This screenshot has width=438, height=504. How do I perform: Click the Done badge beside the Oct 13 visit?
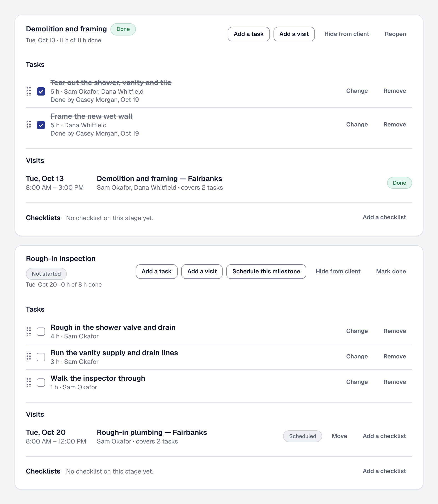point(399,183)
